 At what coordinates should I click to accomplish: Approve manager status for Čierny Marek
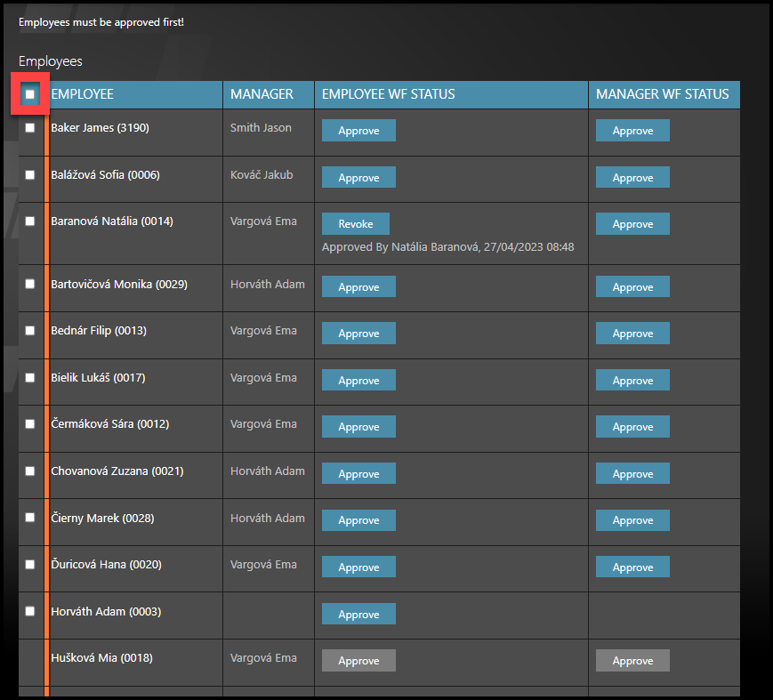pyautogui.click(x=632, y=520)
